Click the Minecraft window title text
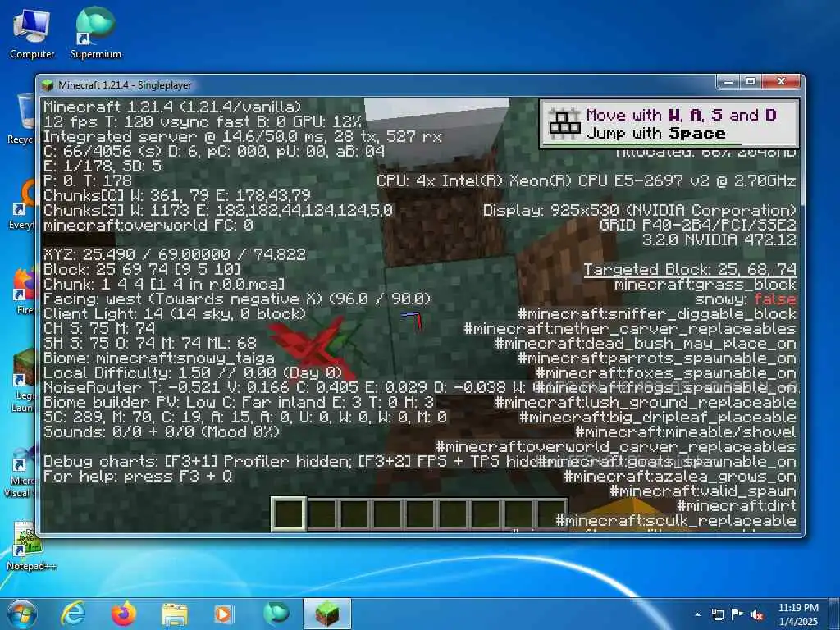The height and width of the screenshot is (630, 840). click(125, 85)
